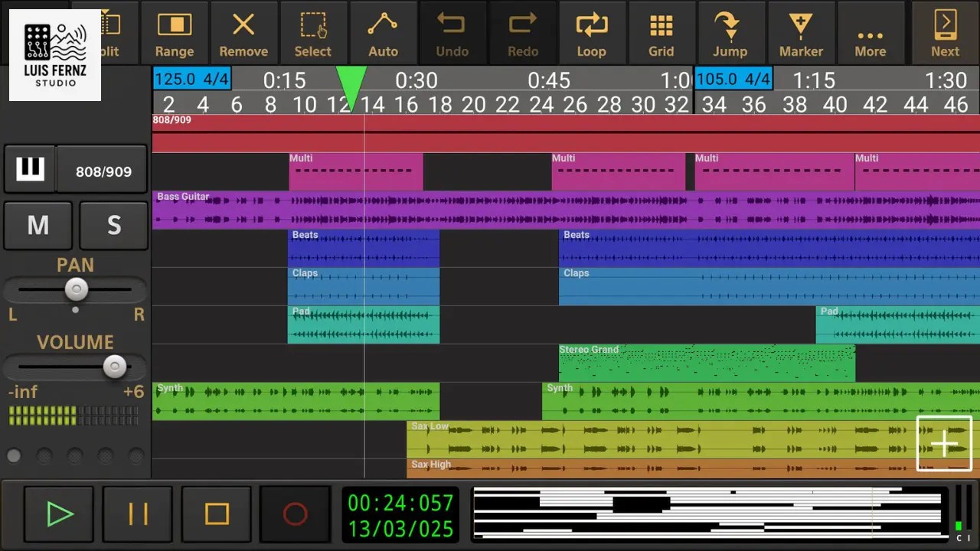Image resolution: width=980 pixels, height=551 pixels.
Task: Toggle Loop mode
Action: [591, 33]
